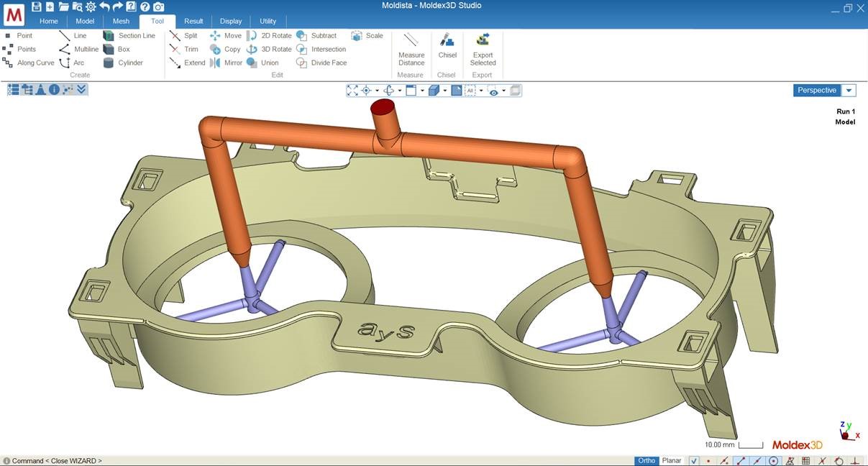
Task: Expand the rotate view dropdown arrow
Action: 399,91
